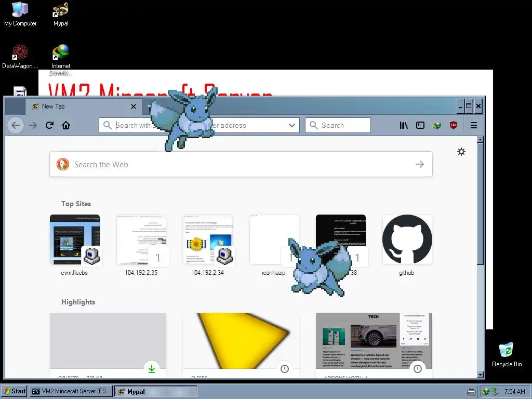Select the New Tab tab
Viewport: 532px width, 399px height.
(x=84, y=107)
